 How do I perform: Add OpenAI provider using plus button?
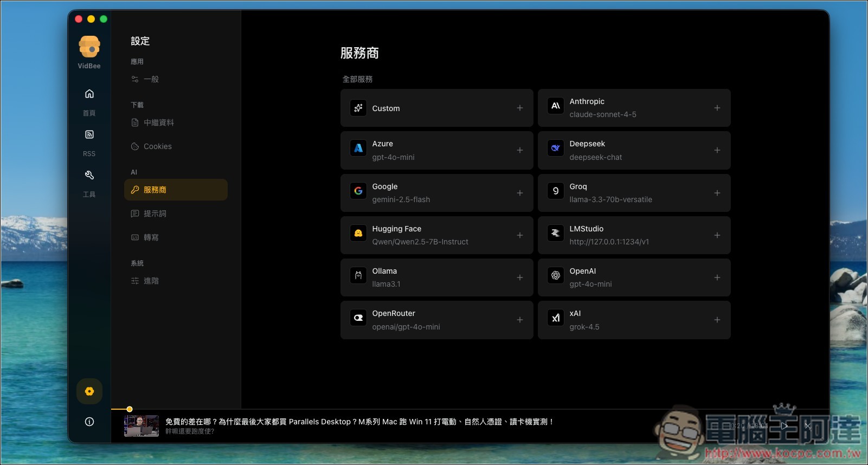pyautogui.click(x=717, y=277)
